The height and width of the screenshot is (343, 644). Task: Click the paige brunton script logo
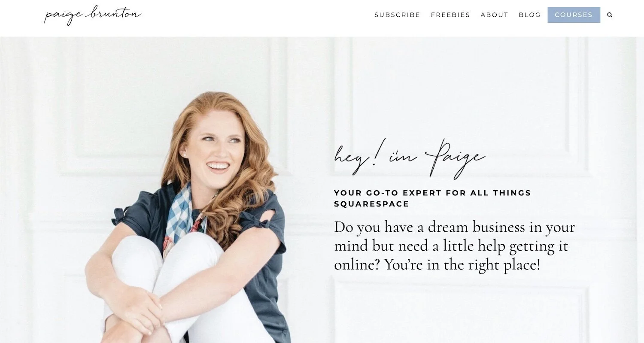(x=92, y=15)
